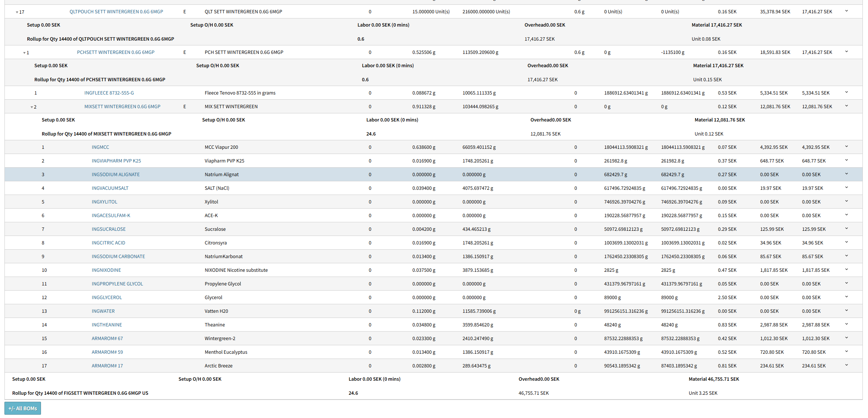
Task: Expand the chevron on the Propylene Glycol row
Action: click(x=846, y=283)
